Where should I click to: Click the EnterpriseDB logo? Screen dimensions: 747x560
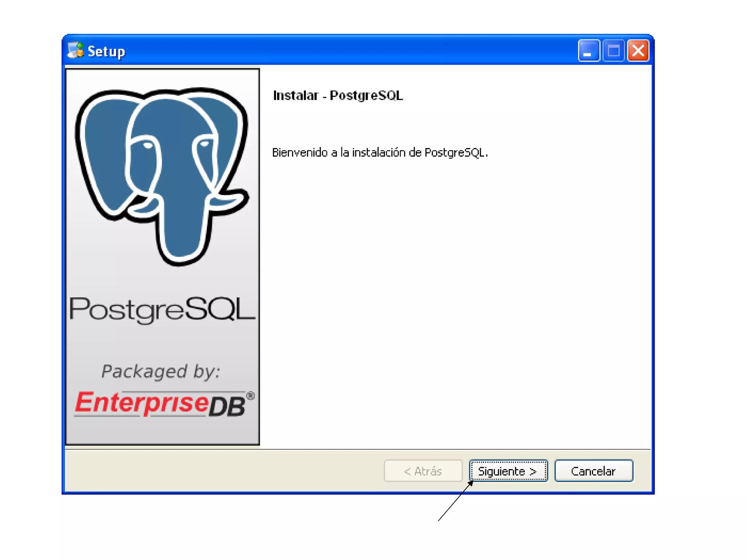pos(164,404)
